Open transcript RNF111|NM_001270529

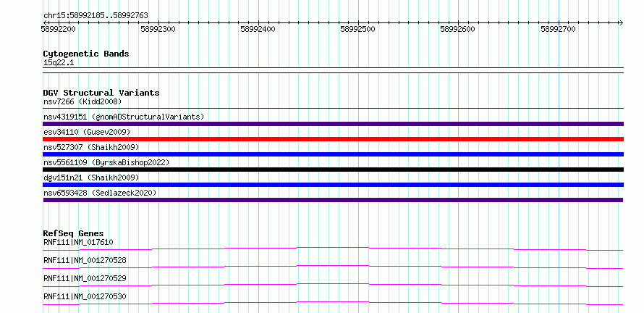[85, 278]
